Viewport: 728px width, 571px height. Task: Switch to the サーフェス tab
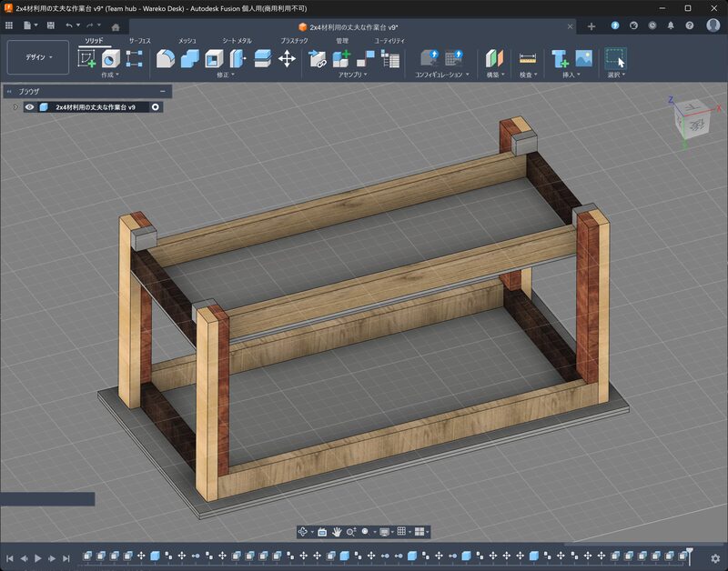tap(140, 41)
